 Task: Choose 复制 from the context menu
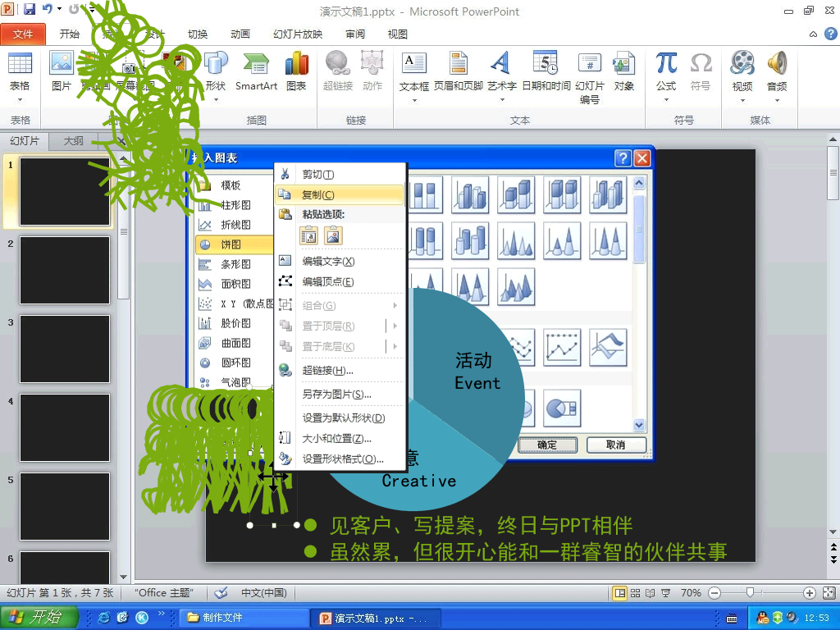(339, 194)
